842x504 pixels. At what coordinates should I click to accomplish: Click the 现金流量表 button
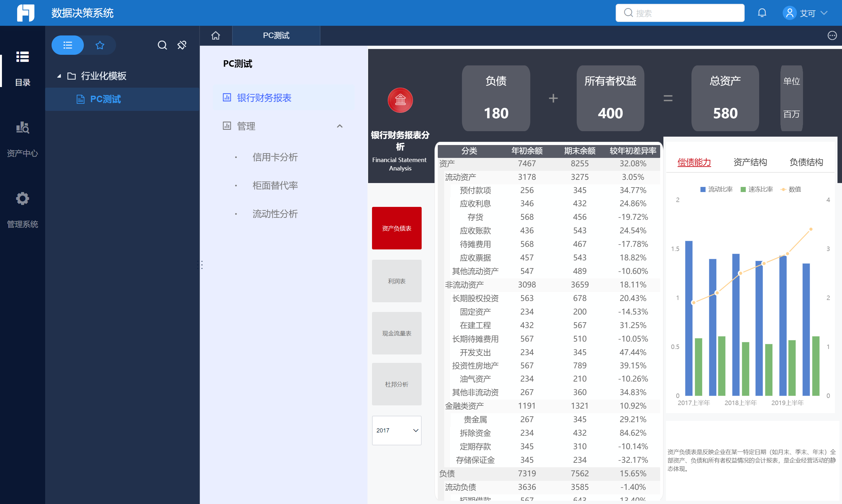(397, 333)
